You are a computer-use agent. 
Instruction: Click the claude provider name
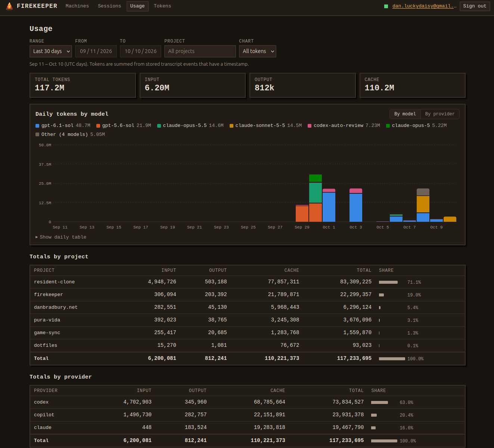pos(43,427)
